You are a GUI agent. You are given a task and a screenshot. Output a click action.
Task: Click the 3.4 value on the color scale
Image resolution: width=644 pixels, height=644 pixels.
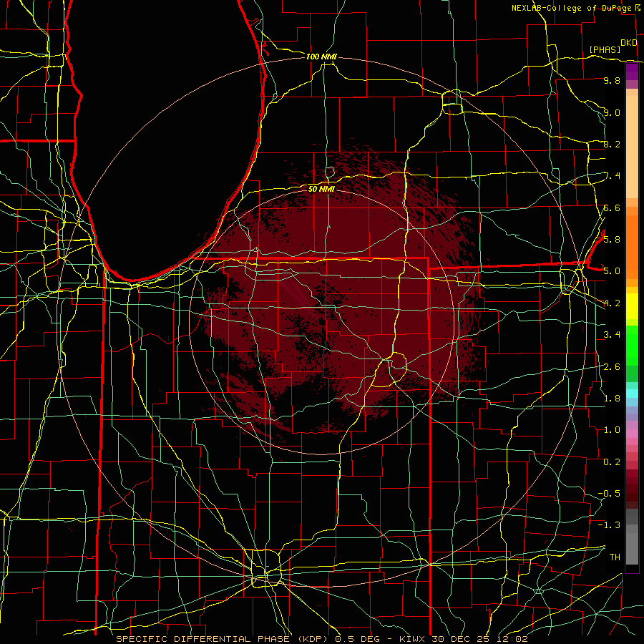tap(612, 334)
